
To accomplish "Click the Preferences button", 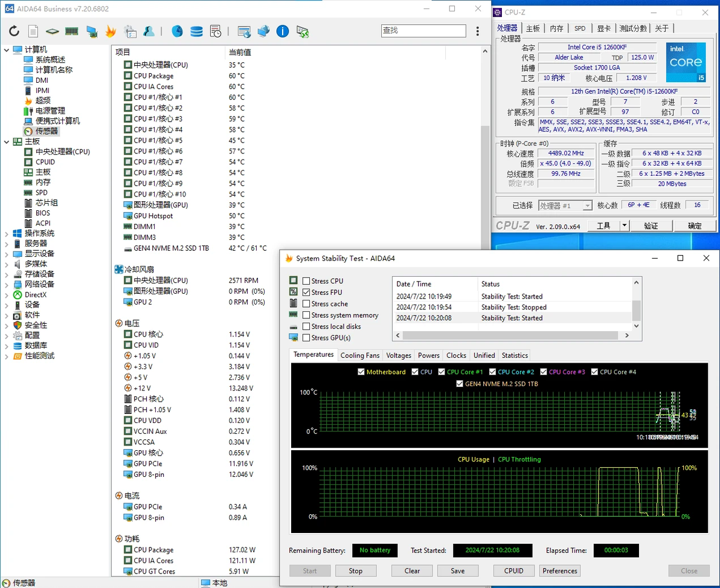I will click(560, 571).
